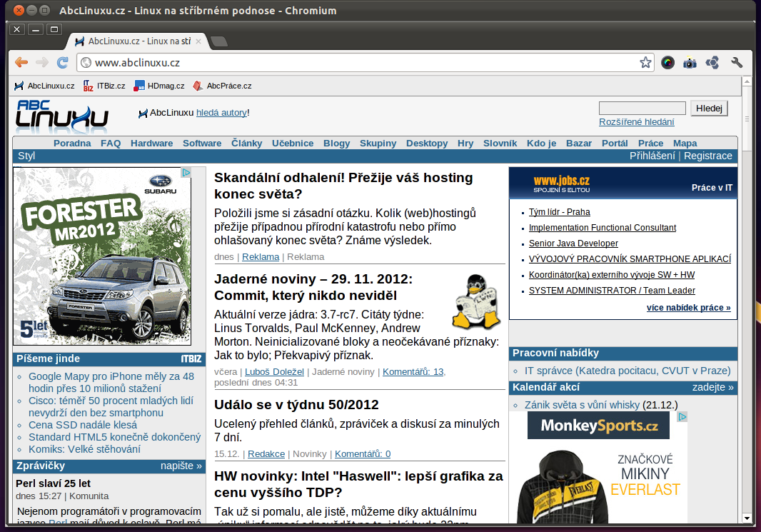This screenshot has width=761, height=532.
Task: Click the Hledej search button
Action: [x=709, y=109]
